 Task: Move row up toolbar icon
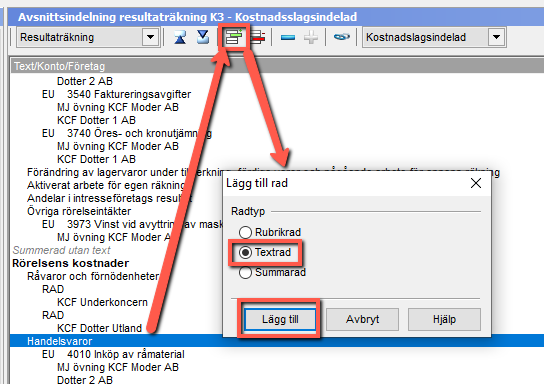180,37
